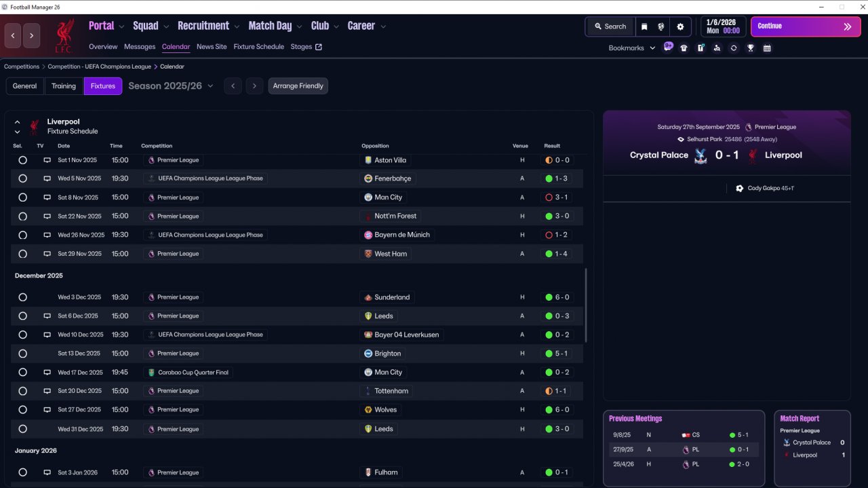This screenshot has width=868, height=488.
Task: Select the radio button for the Bayer 04 Leverkusen fixture
Action: tap(22, 335)
